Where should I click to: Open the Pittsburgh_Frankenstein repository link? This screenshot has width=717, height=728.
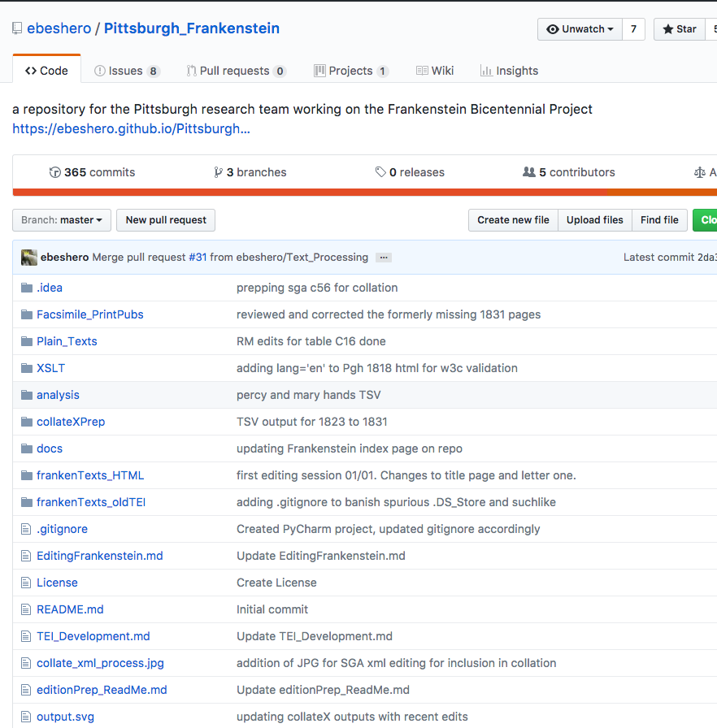pos(192,28)
